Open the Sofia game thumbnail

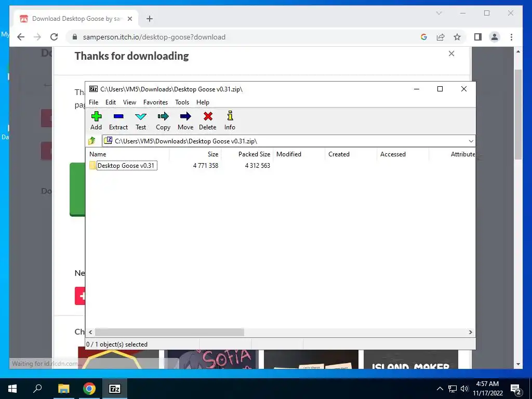(211, 360)
